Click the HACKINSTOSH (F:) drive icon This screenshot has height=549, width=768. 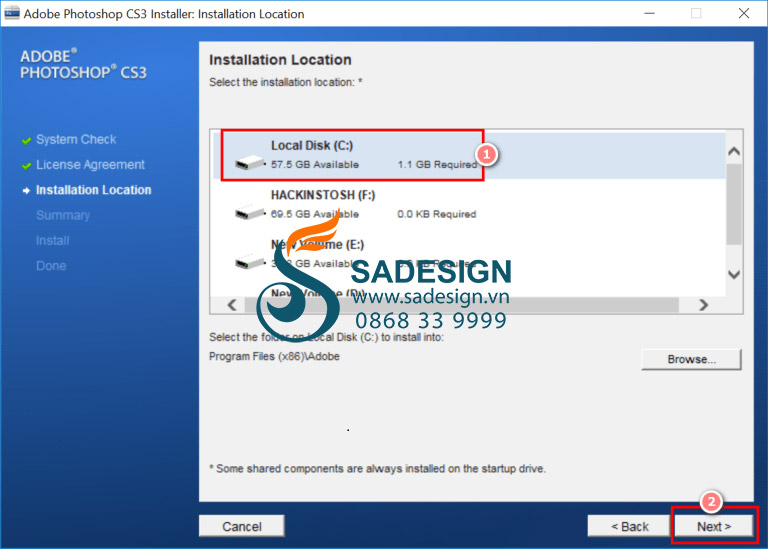point(249,212)
